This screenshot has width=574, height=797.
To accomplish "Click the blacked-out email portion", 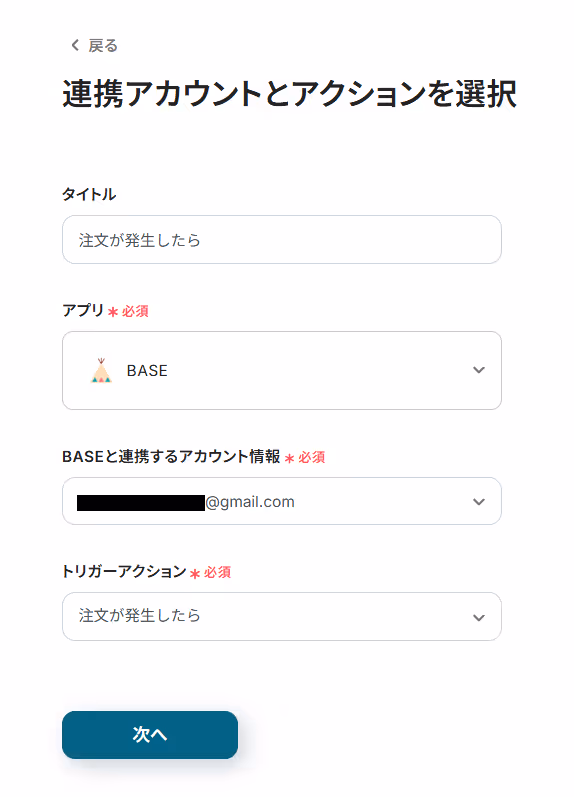I will click(x=141, y=503).
